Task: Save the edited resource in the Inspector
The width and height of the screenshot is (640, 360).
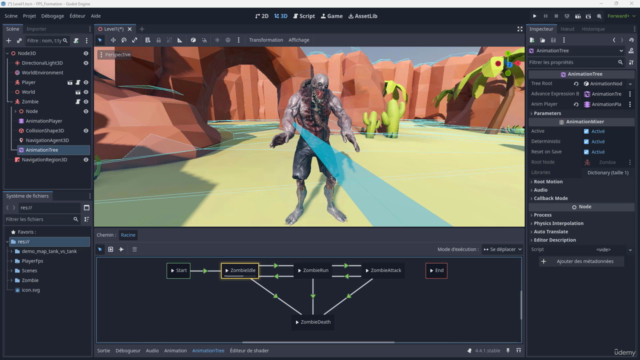Action: pos(553,40)
